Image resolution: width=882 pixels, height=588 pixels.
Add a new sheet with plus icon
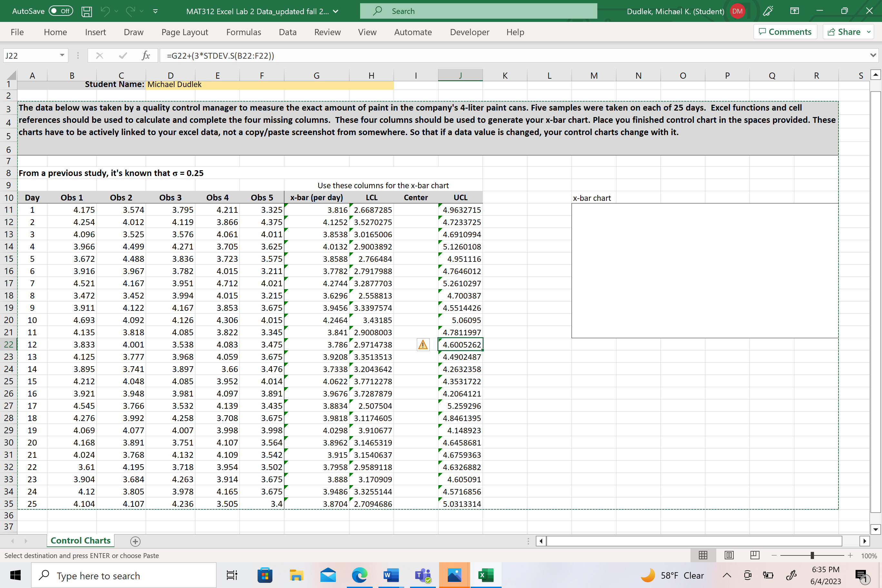[135, 541]
